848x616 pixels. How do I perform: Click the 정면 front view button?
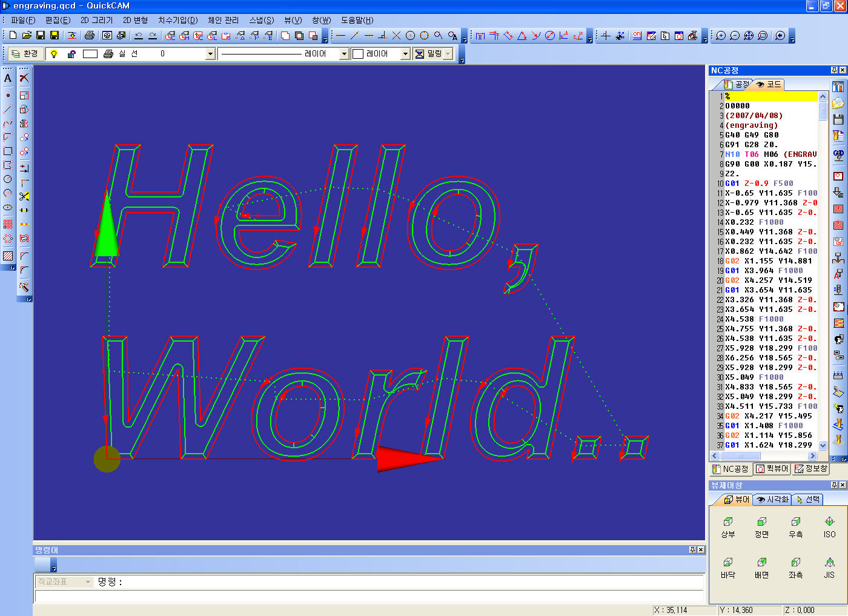coord(762,527)
